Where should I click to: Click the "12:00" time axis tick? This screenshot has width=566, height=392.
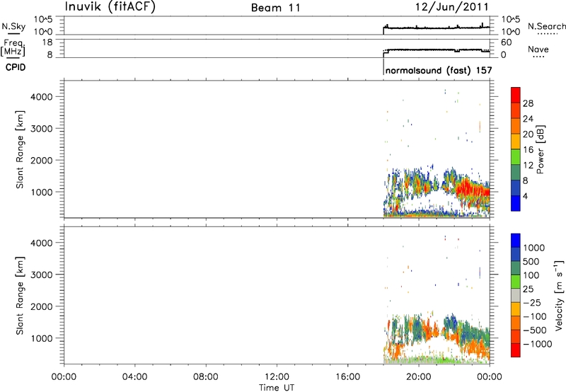[277, 377]
